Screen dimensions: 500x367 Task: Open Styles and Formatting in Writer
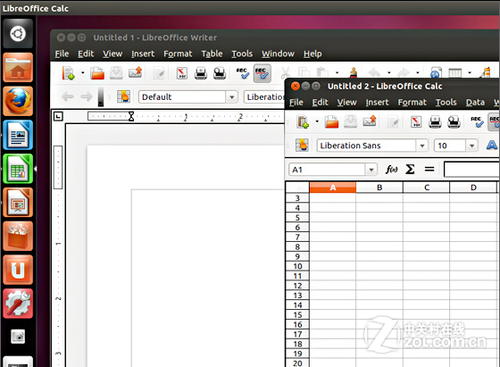[123, 97]
